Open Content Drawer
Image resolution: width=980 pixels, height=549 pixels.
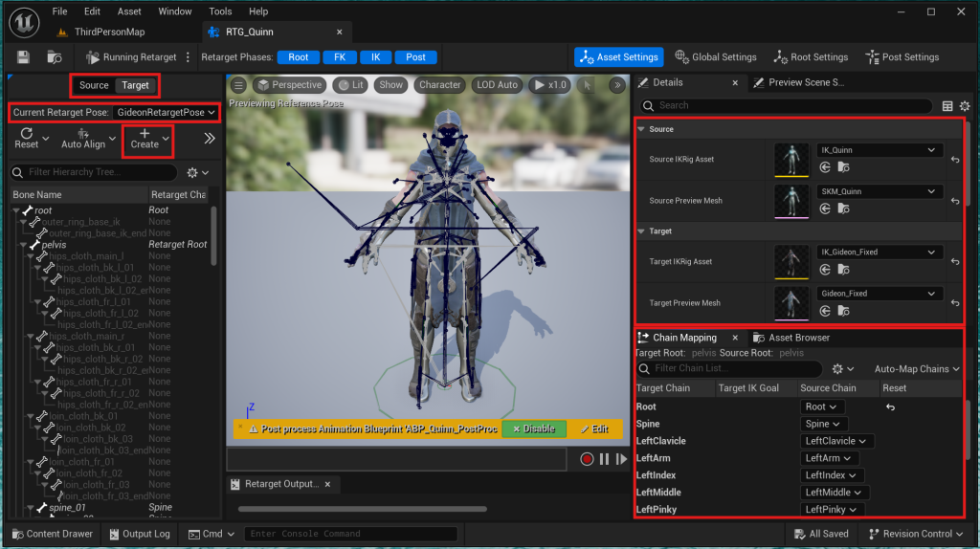pos(53,534)
